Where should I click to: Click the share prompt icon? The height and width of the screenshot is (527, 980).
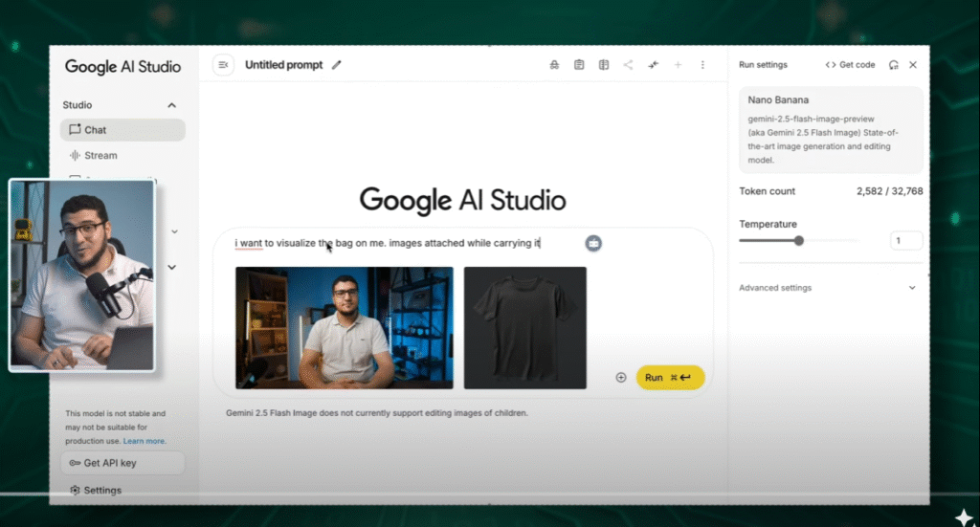(x=629, y=65)
